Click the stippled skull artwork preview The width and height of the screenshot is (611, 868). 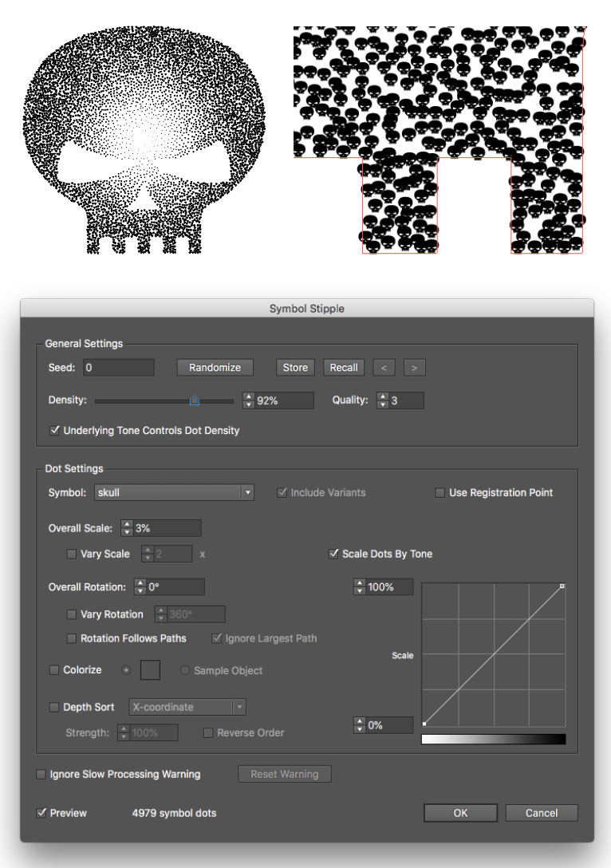tap(144, 140)
